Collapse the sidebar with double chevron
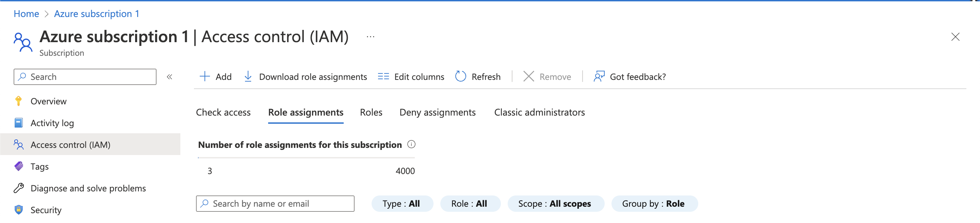The image size is (980, 223). (170, 77)
